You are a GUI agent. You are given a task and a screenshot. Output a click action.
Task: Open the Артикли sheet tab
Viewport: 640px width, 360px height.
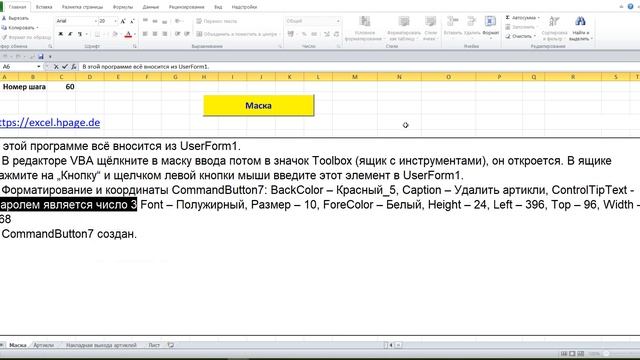point(43,345)
